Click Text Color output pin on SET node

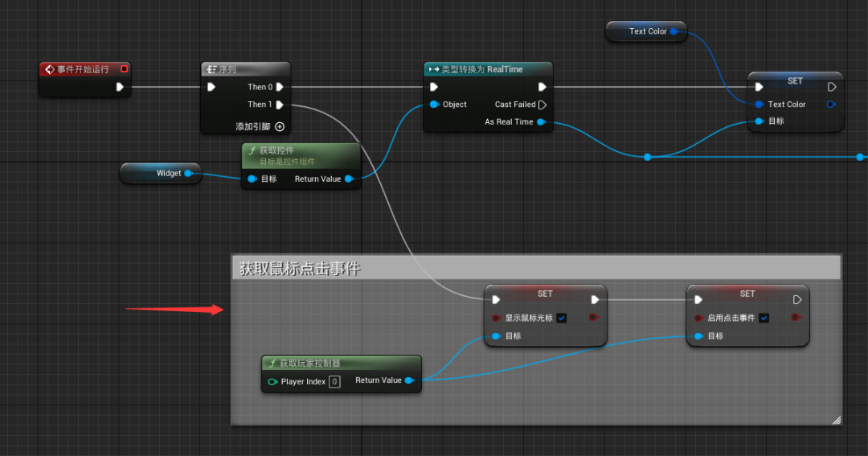point(831,105)
